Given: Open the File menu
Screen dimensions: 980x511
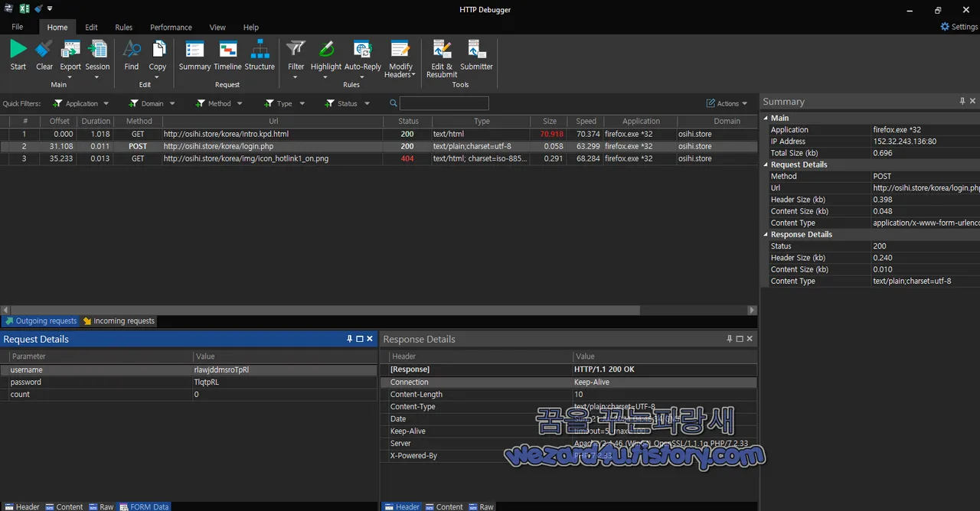Looking at the screenshot, I should [x=17, y=27].
